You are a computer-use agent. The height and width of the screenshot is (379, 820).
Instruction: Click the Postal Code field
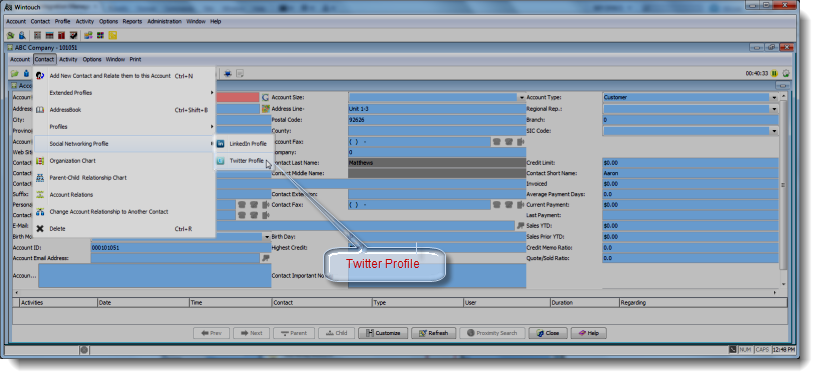pyautogui.click(x=437, y=120)
